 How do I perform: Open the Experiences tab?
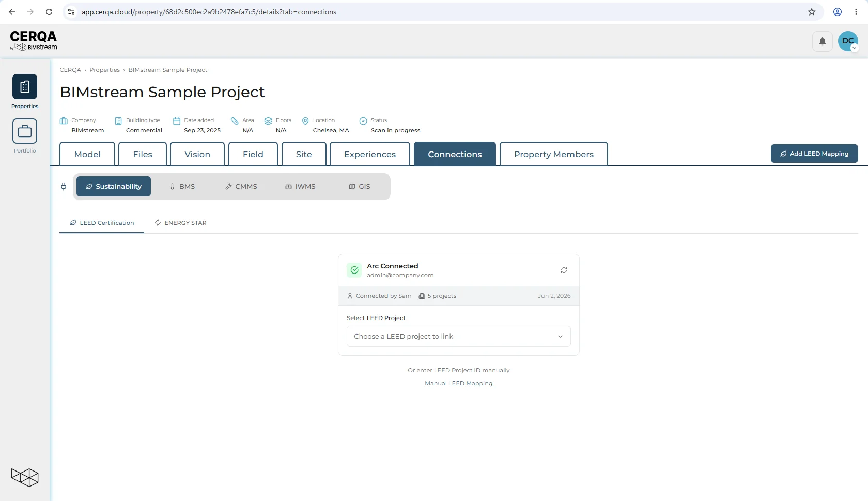point(370,154)
